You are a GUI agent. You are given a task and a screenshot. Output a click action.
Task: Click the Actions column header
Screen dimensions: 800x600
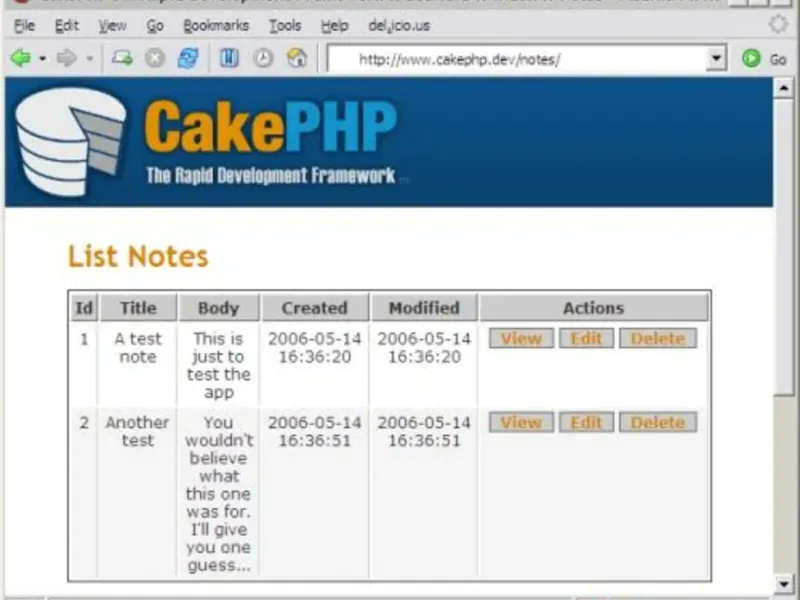click(x=593, y=308)
